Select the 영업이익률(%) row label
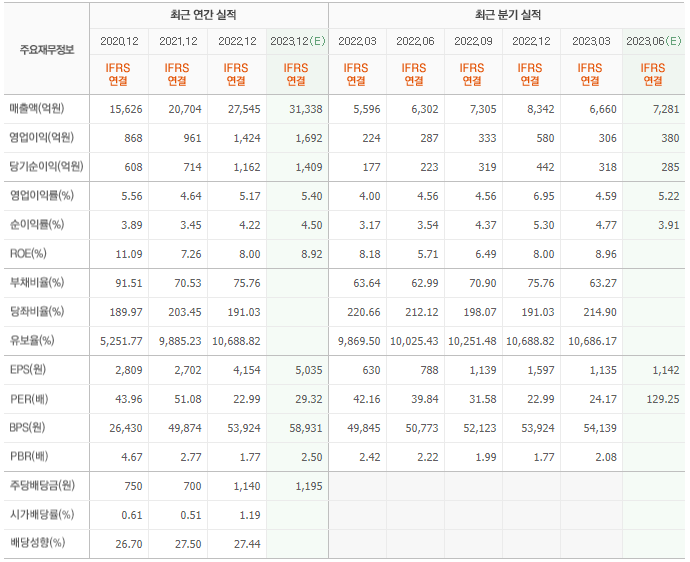Image resolution: width=690 pixels, height=562 pixels. coord(42,195)
